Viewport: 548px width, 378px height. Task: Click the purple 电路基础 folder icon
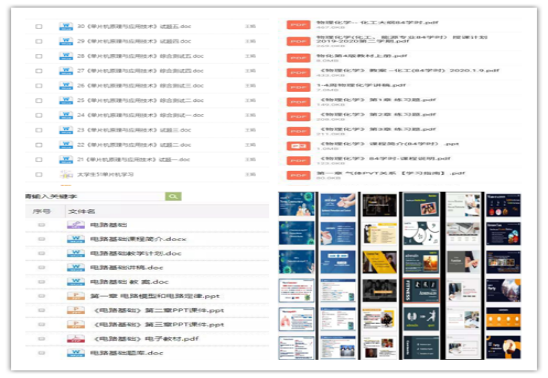pos(76,225)
